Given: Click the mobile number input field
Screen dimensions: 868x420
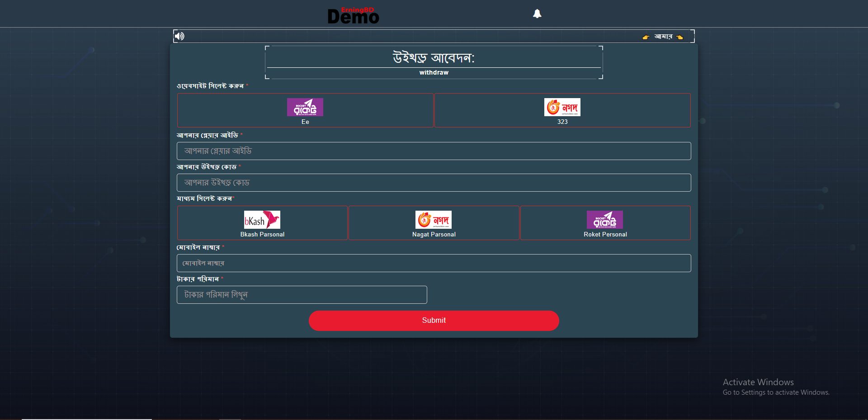Looking at the screenshot, I should tap(434, 263).
